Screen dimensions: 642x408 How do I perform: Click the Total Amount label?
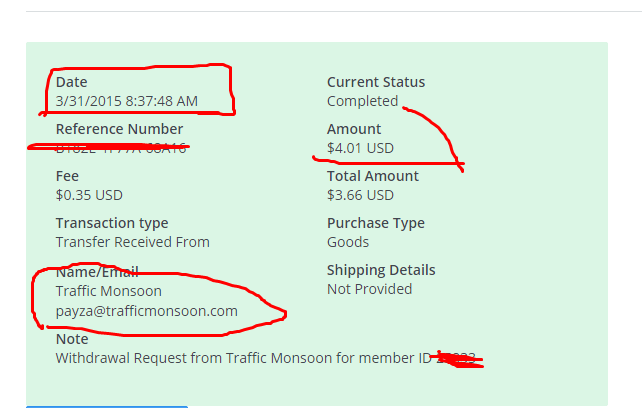point(372,176)
